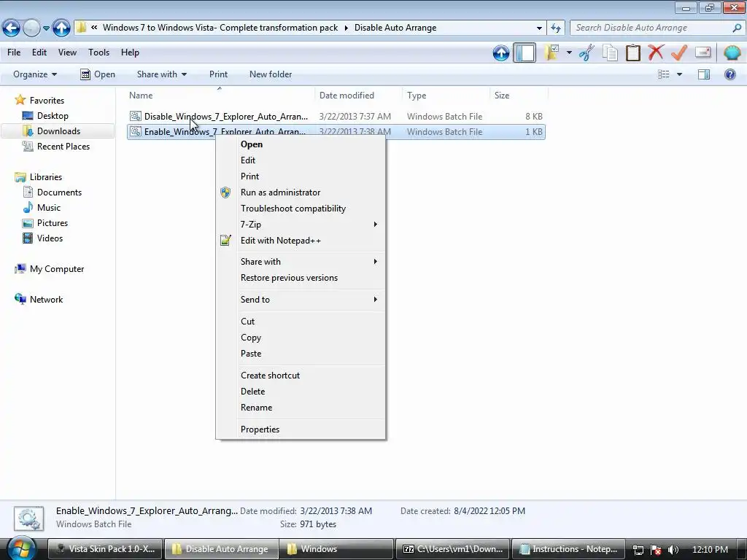The width and height of the screenshot is (747, 560).
Task: Choose Properties in context menu
Action: click(301, 429)
